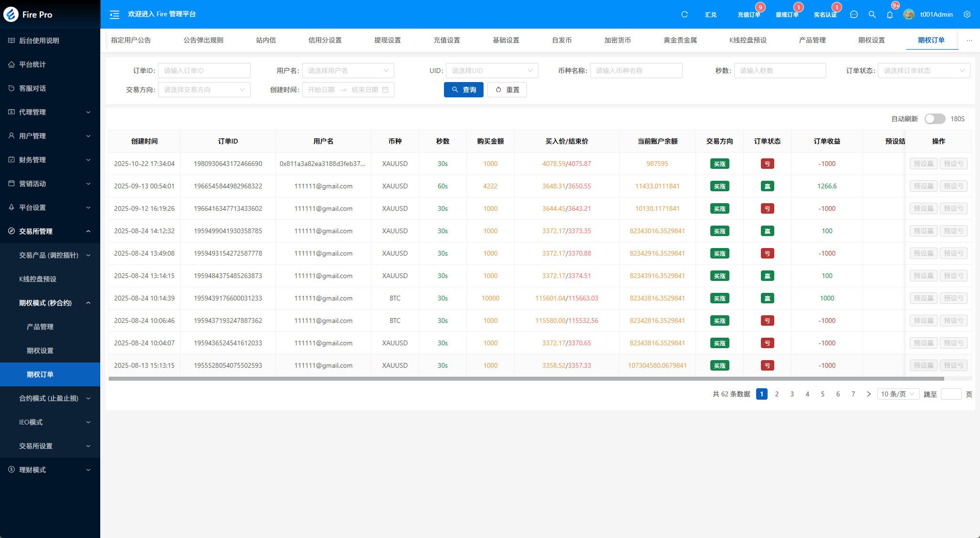
Task: Click the 查询 search button
Action: (463, 90)
